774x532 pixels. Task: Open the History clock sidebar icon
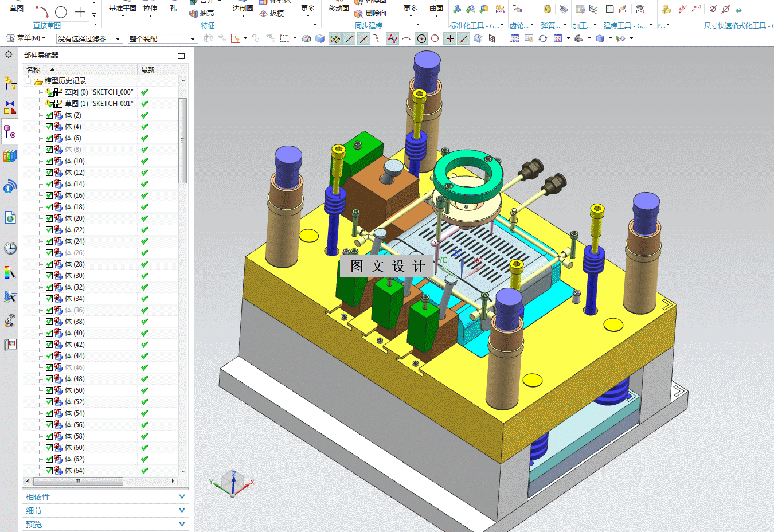(x=10, y=248)
